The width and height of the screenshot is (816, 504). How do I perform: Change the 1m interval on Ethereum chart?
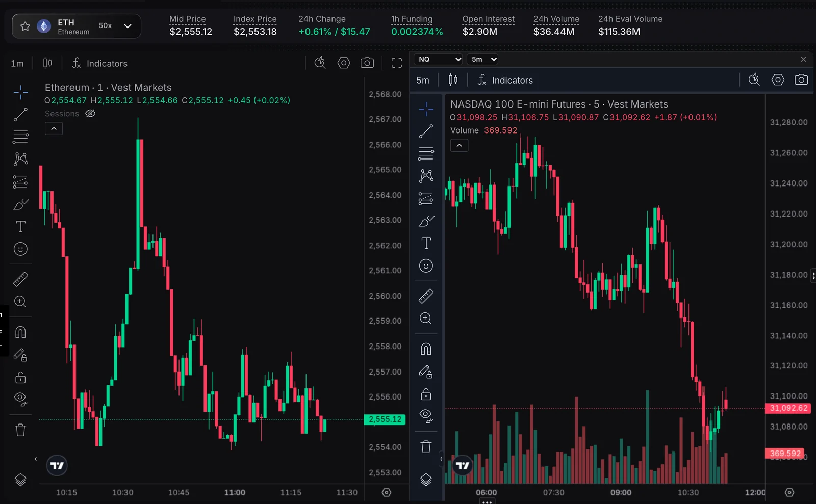17,63
